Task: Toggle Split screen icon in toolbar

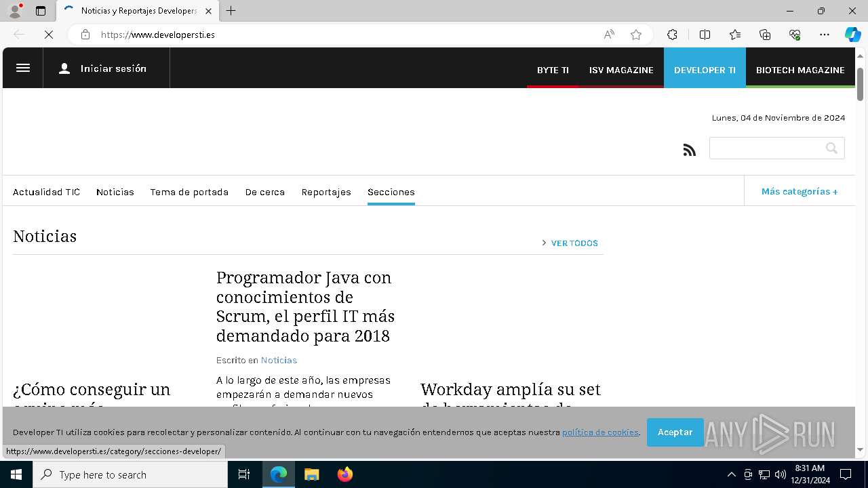Action: (x=705, y=35)
